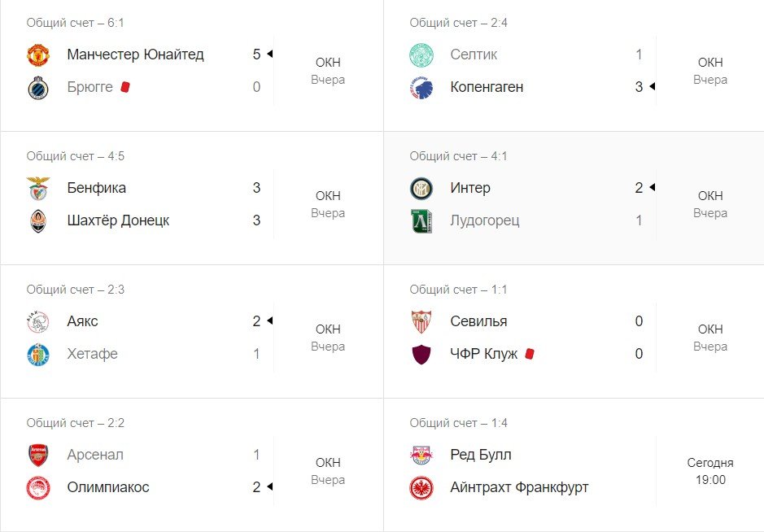Click the Лудогорец team name
The height and width of the screenshot is (532, 764).
[485, 220]
